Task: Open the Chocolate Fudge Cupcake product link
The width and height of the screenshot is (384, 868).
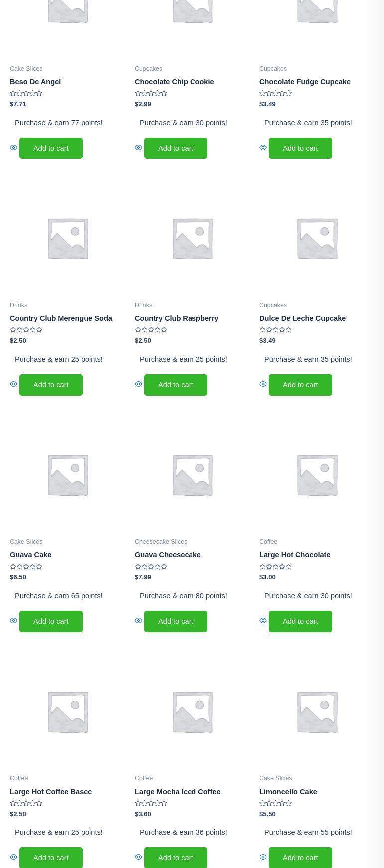Action: (x=305, y=82)
